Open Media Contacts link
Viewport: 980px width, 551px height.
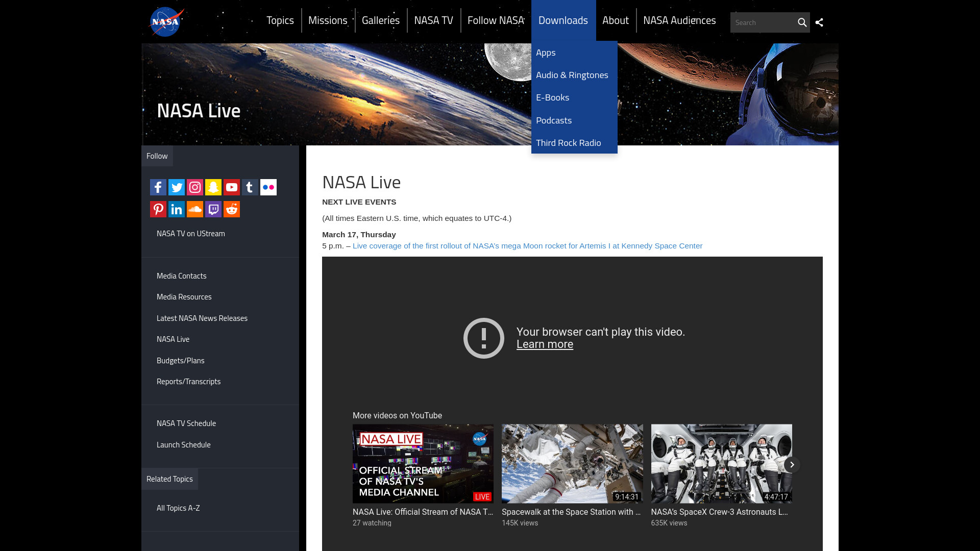[x=182, y=276]
